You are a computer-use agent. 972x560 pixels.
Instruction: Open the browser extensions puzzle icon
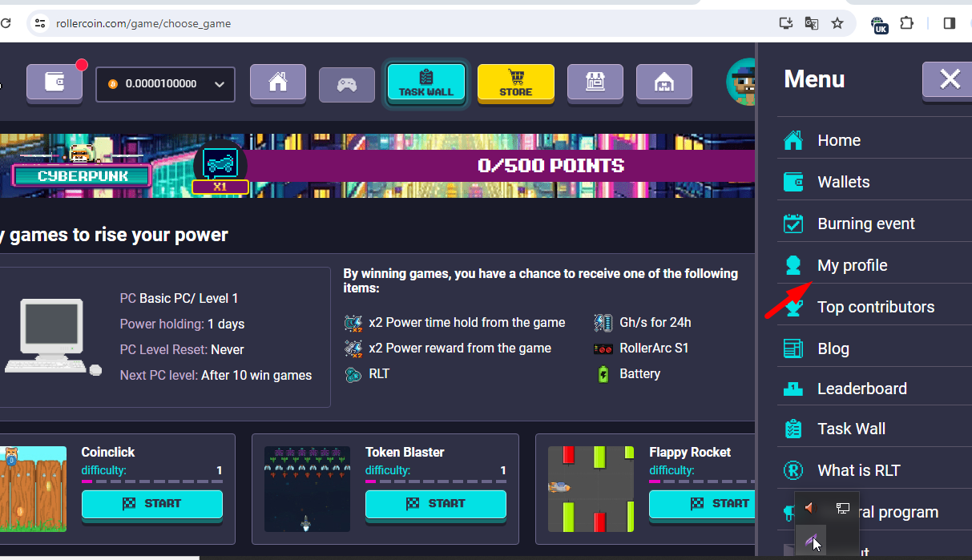(x=907, y=23)
